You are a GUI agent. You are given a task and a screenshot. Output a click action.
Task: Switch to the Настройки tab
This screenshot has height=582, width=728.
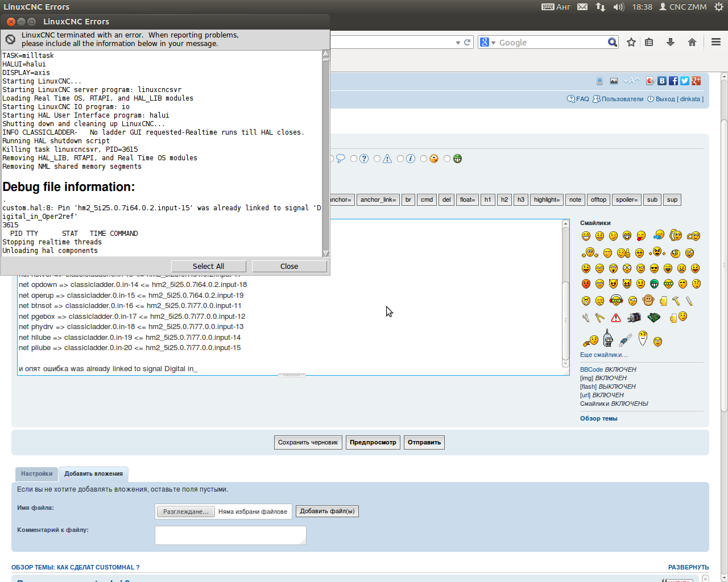tap(36, 473)
